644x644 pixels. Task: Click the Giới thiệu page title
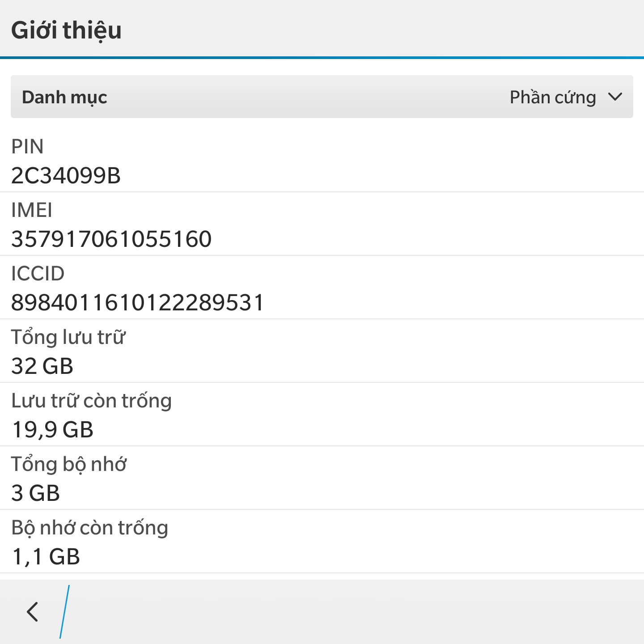point(66,30)
